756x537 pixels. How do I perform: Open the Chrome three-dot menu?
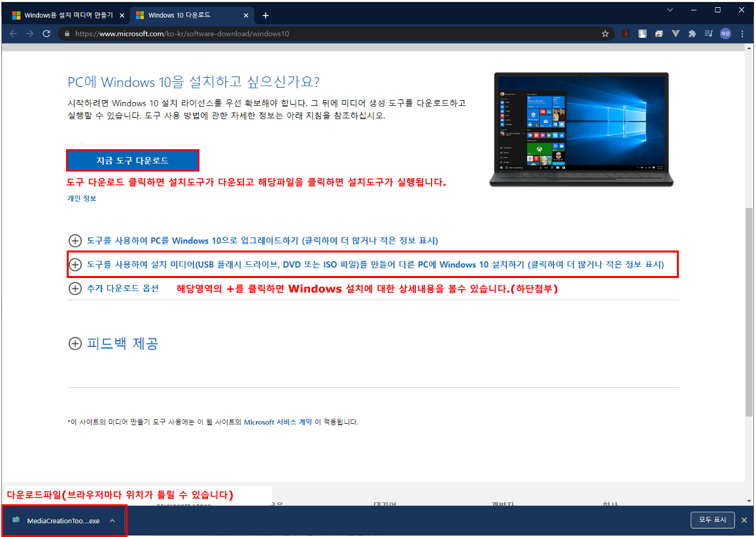pos(742,34)
